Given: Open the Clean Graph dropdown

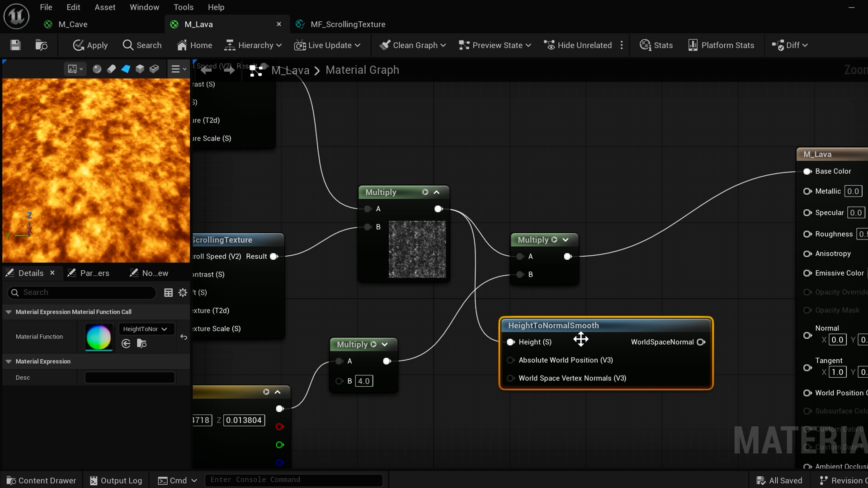Looking at the screenshot, I should coord(413,45).
